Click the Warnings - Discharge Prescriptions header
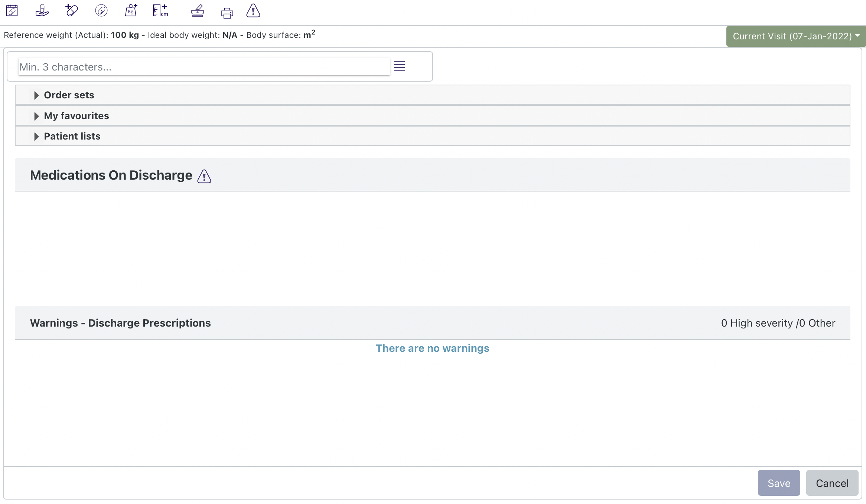Screen dimensions: 866x504 (x=120, y=323)
